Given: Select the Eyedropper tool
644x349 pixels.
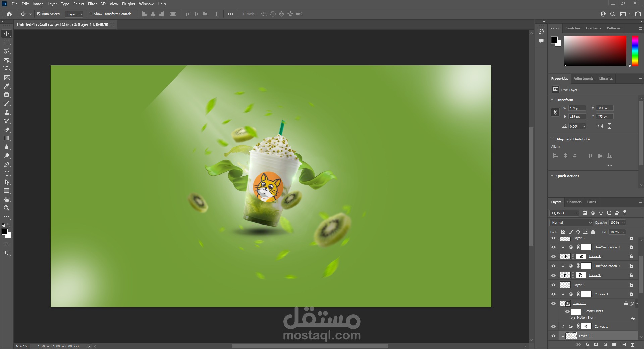Looking at the screenshot, I should [7, 86].
